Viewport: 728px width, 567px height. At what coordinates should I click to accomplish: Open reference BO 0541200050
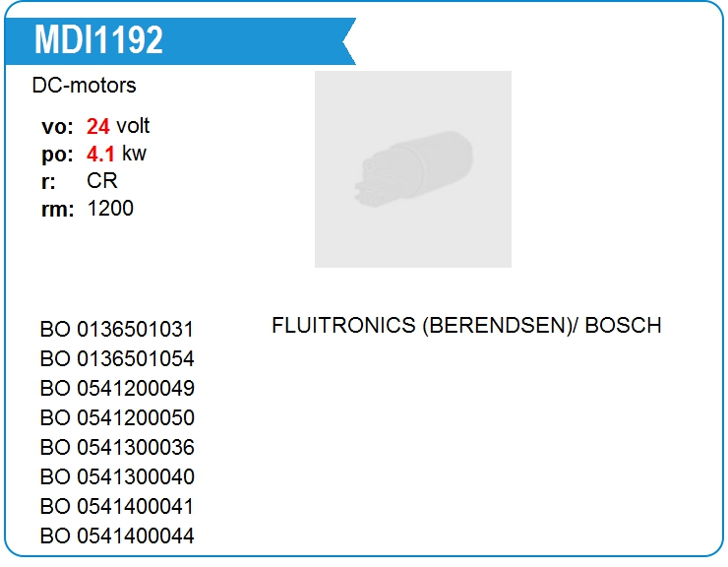tap(117, 417)
